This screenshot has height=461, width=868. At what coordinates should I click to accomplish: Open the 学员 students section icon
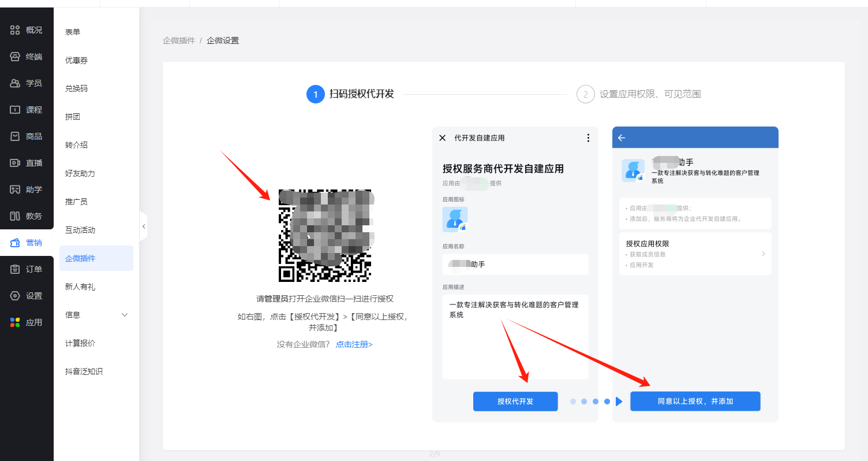(15, 83)
